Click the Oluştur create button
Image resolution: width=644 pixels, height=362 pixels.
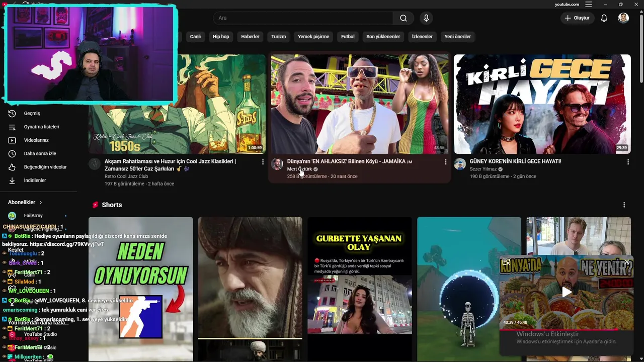click(x=577, y=18)
